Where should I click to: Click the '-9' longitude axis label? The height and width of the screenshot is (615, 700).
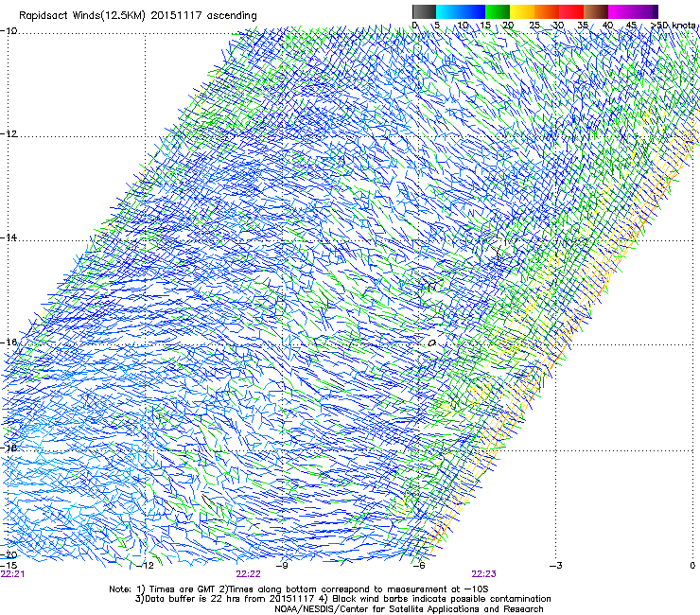pos(282,566)
